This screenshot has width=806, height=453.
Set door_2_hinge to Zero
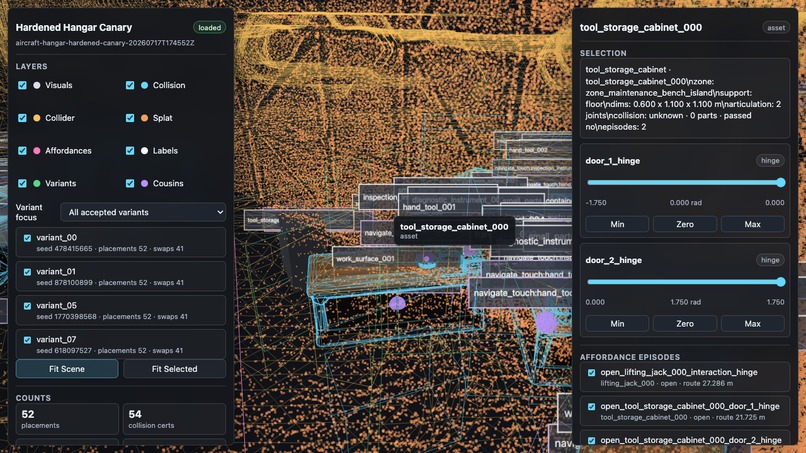click(685, 323)
